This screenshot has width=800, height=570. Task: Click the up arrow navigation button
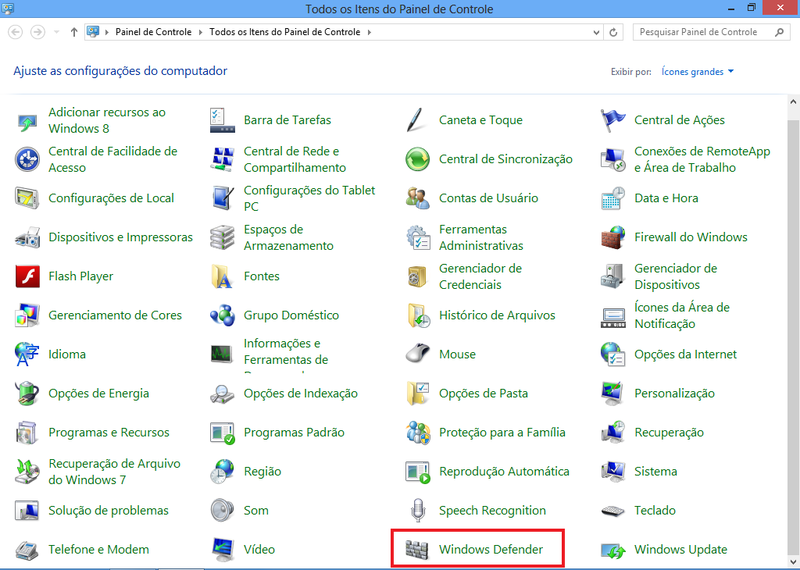pos(75,32)
